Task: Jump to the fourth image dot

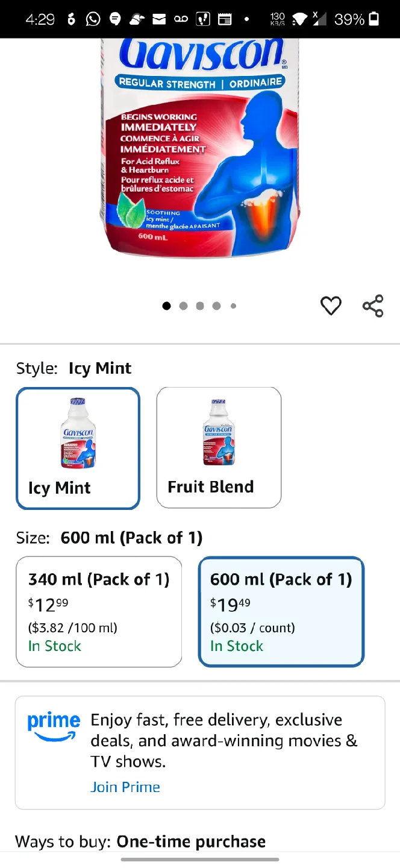Action: pyautogui.click(x=217, y=306)
